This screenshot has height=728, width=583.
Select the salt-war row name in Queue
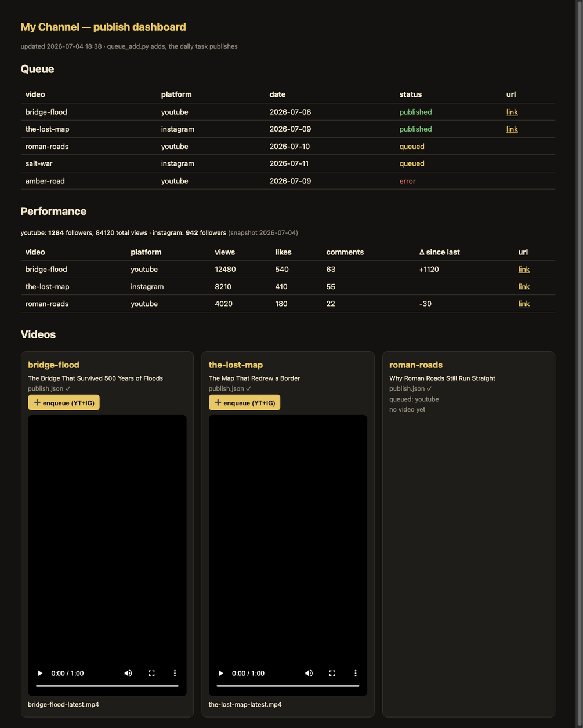39,163
